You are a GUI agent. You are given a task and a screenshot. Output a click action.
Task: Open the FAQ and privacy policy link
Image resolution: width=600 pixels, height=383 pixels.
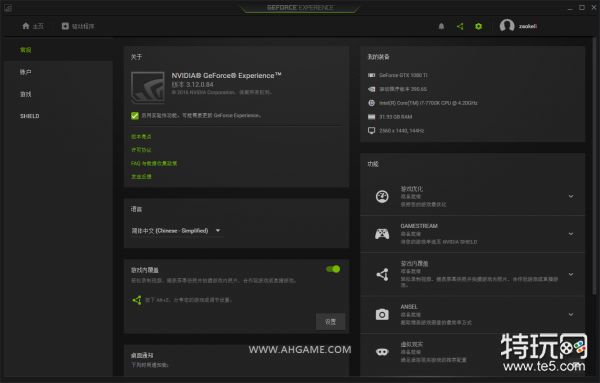pos(154,163)
